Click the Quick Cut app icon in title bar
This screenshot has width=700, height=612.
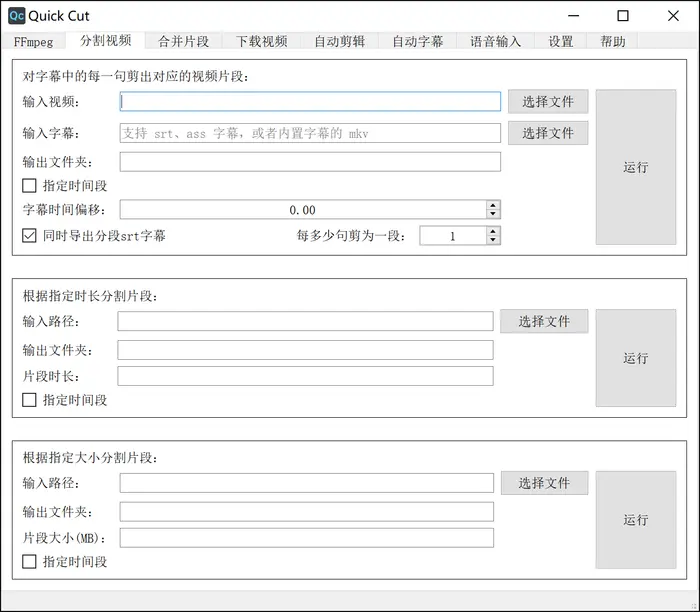click(x=16, y=16)
